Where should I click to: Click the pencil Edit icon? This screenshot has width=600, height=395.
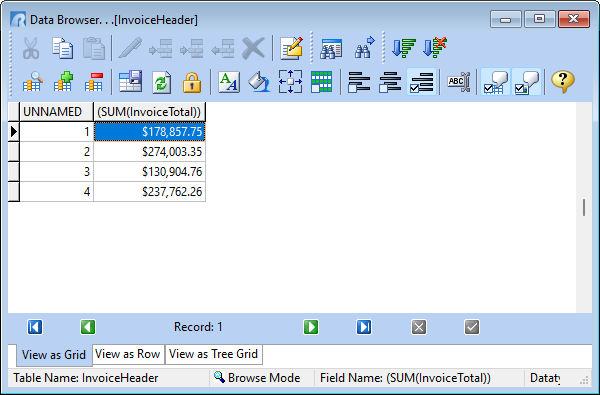click(x=130, y=48)
